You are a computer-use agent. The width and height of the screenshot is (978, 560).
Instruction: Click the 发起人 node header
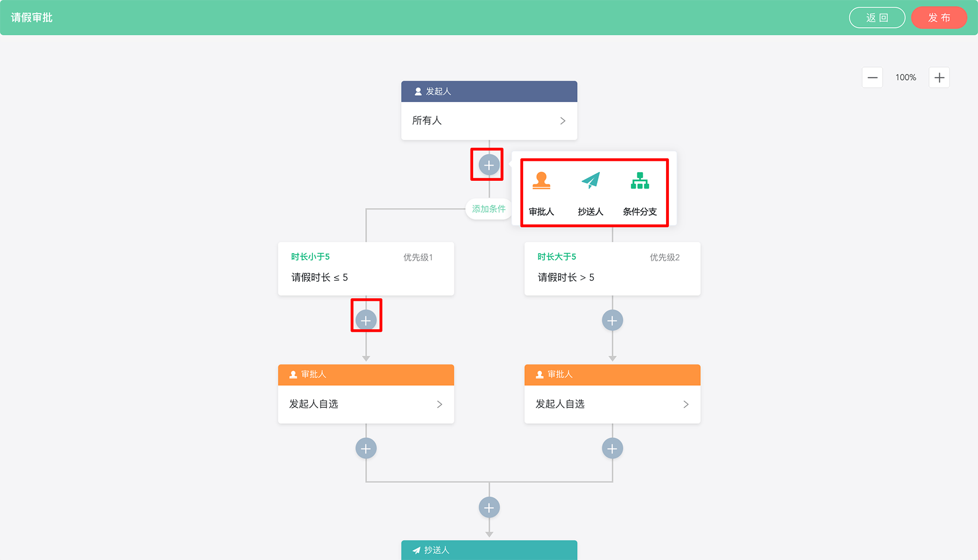click(489, 91)
